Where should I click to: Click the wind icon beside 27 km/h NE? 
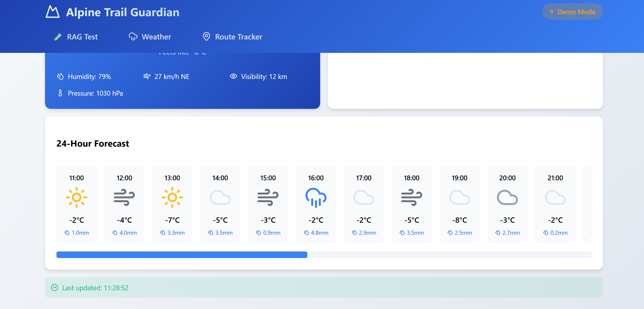point(147,76)
